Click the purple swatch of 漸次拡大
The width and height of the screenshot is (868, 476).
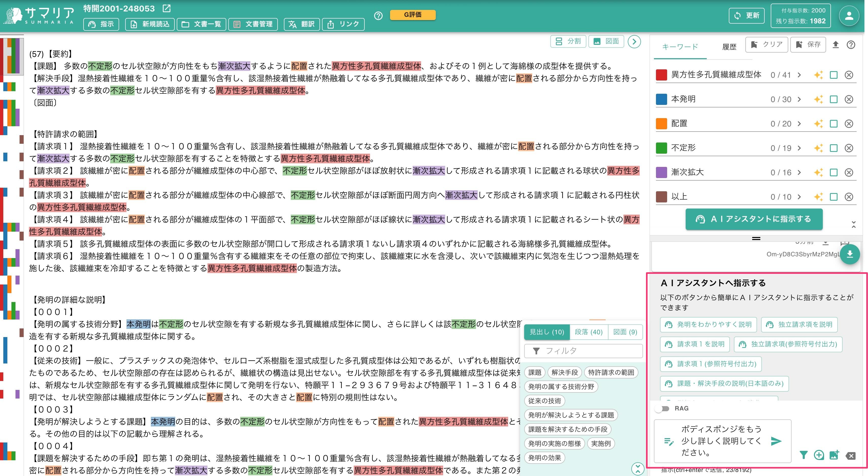click(x=662, y=172)
